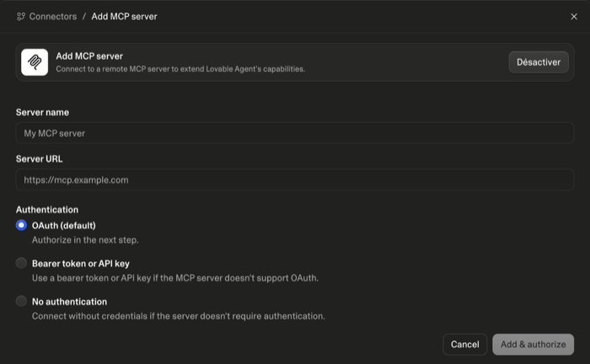This screenshot has width=590, height=364.
Task: Click the Connectors breadcrumb icon
Action: click(21, 17)
